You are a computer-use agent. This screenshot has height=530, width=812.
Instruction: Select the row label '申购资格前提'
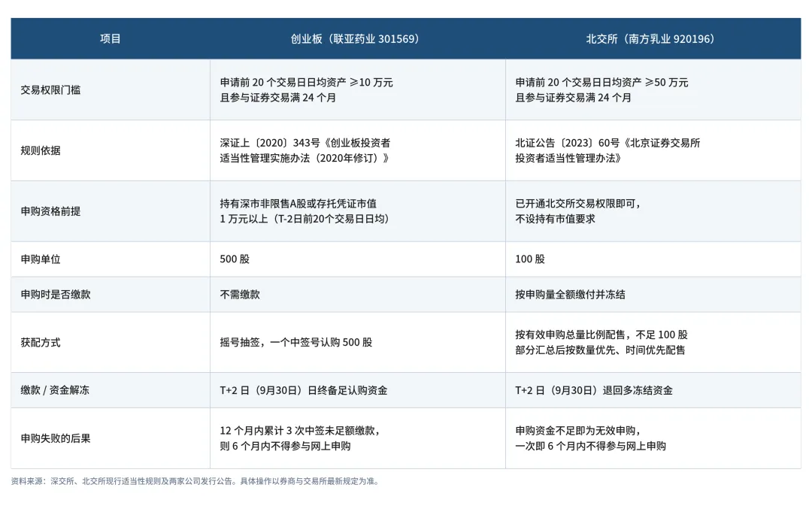coord(51,211)
